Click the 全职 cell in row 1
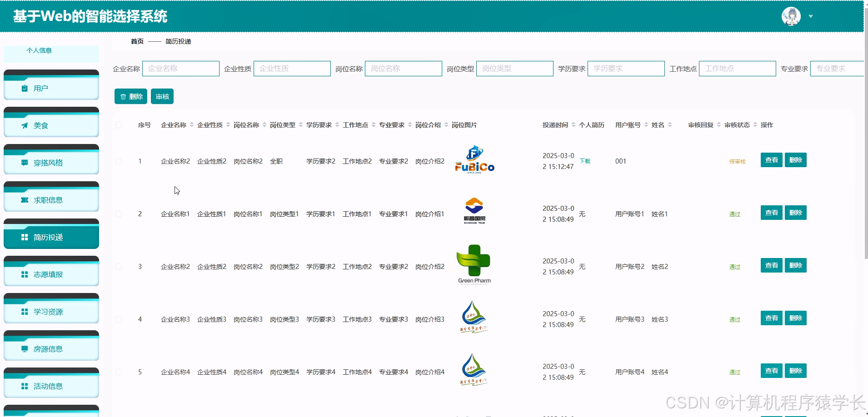The height and width of the screenshot is (417, 868). (276, 161)
